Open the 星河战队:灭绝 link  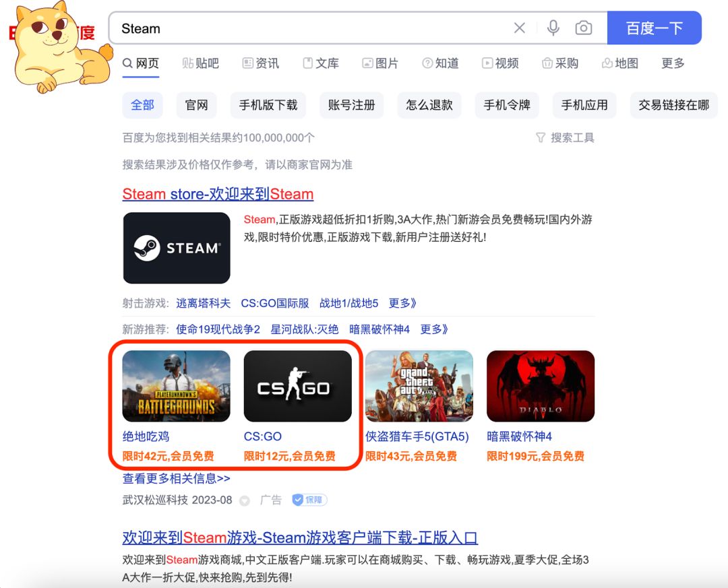tap(305, 329)
